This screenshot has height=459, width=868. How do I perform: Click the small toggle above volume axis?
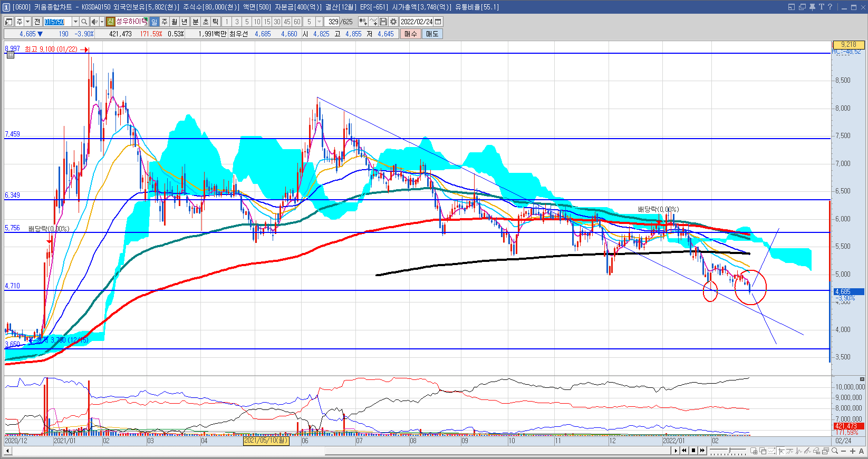point(862,379)
